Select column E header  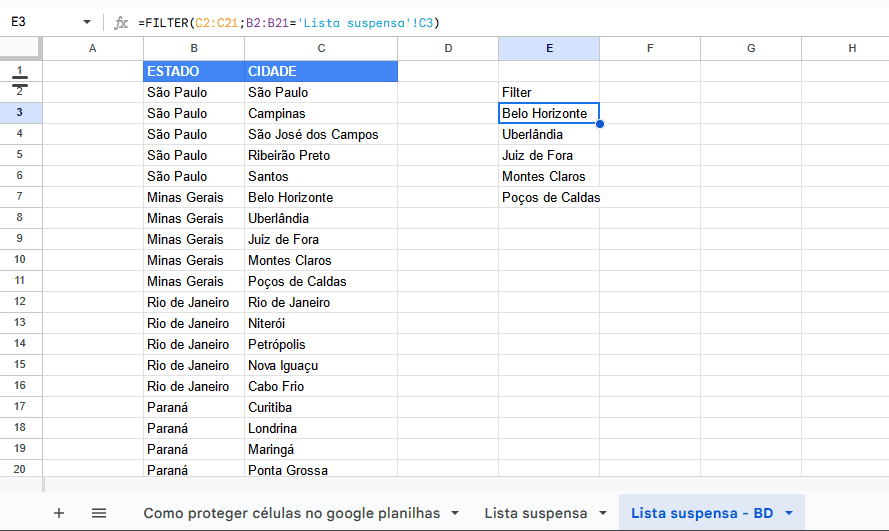pos(549,48)
